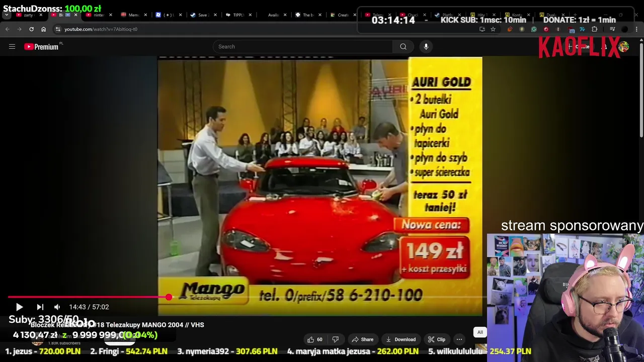Focus the YouTube Search field

click(303, 47)
